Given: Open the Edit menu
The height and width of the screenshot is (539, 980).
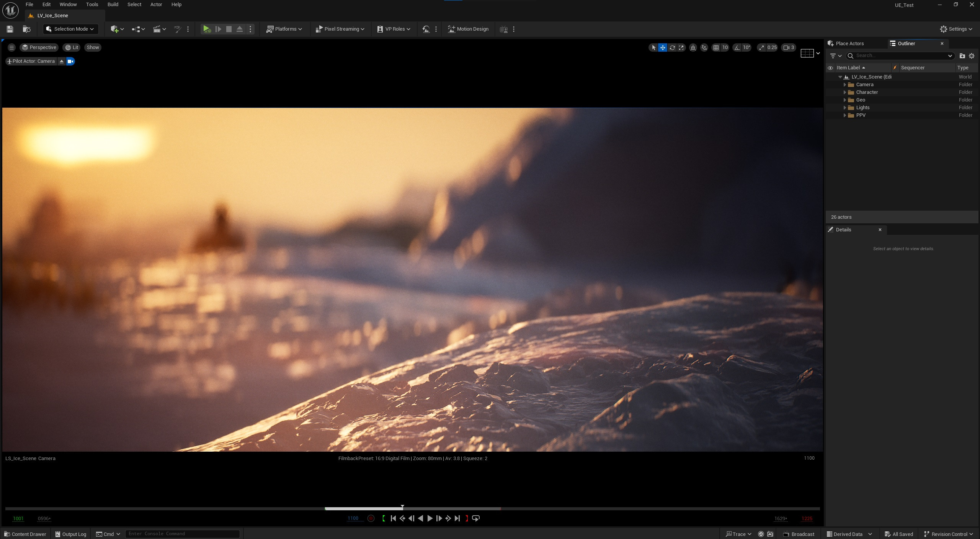Looking at the screenshot, I should (46, 5).
